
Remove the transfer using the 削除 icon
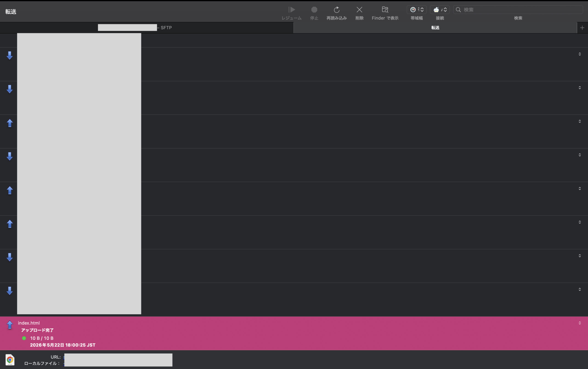359,10
